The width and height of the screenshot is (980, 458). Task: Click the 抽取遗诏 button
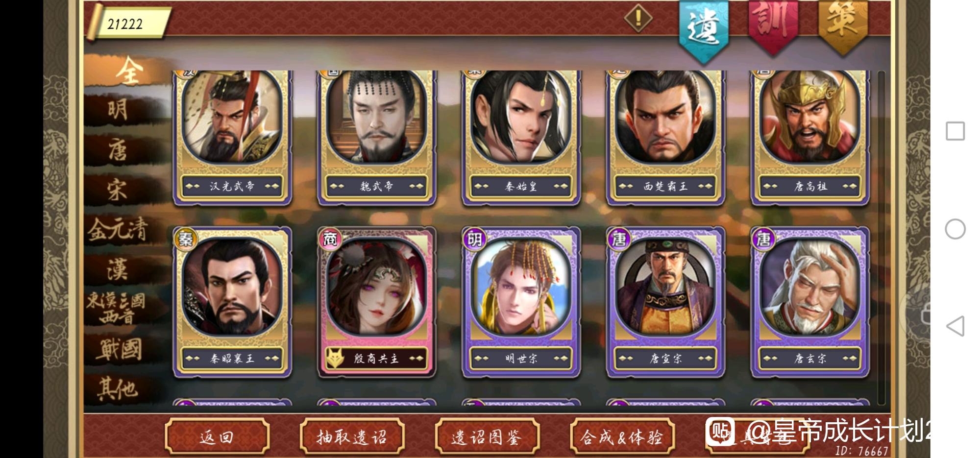tap(352, 436)
